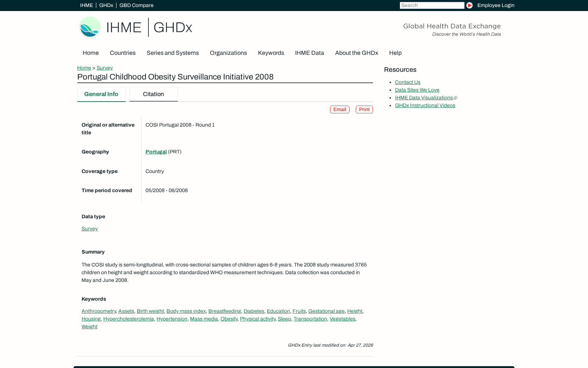The image size is (588, 368).
Task: Open IHME Data Visualizations link
Action: tap(424, 98)
